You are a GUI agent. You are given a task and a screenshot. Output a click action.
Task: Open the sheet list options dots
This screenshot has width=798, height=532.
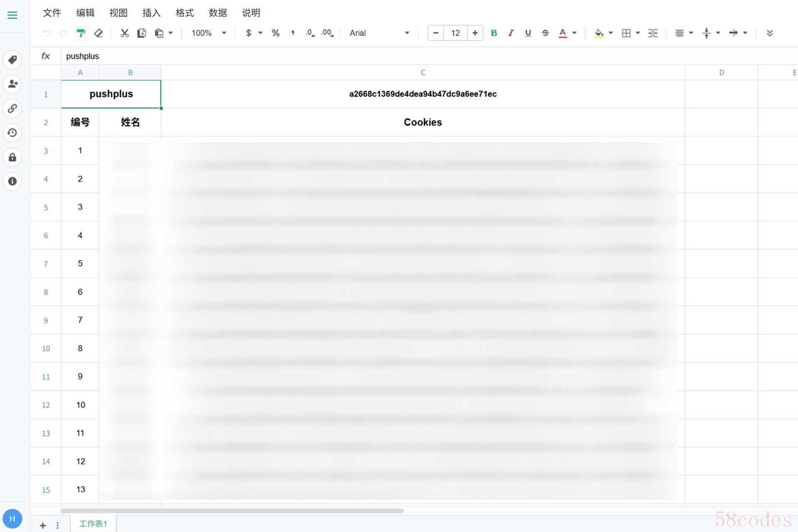pyautogui.click(x=57, y=525)
